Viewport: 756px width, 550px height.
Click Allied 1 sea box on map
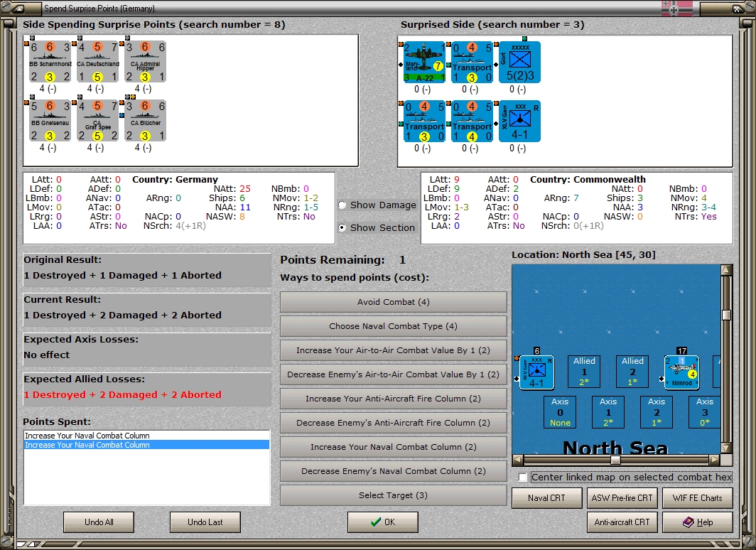tap(584, 372)
